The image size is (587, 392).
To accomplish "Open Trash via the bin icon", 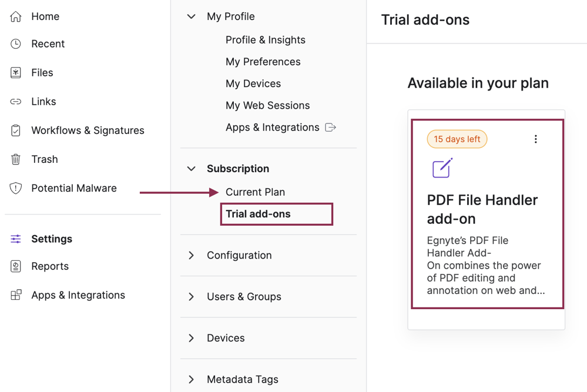I will coord(16,159).
